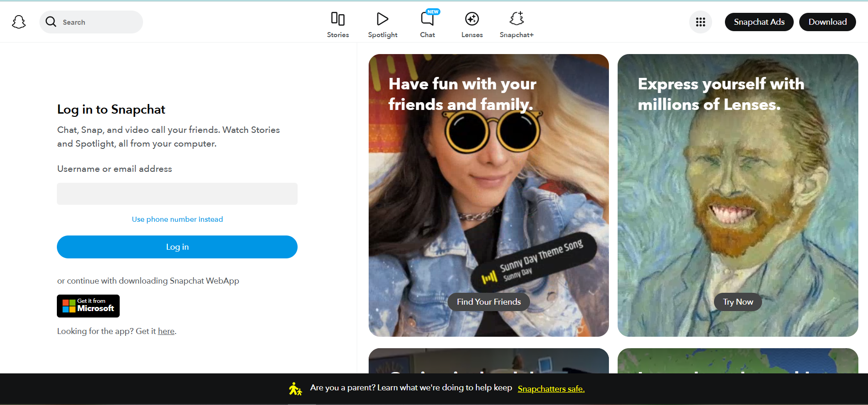Follow the 'here' app download link
Viewport: 868px width, 405px height.
166,331
